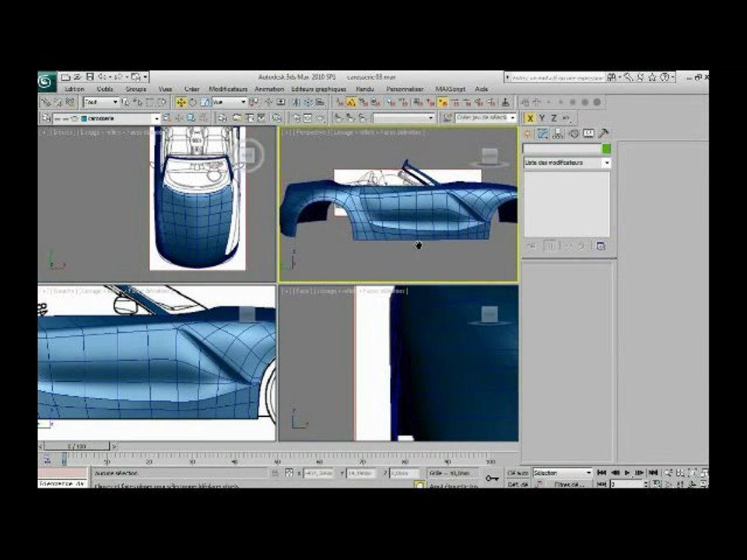Open the Groupe menu
The image size is (747, 560).
tap(135, 89)
